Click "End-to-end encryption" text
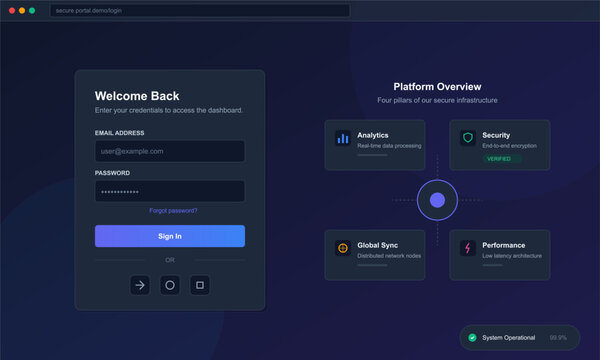This screenshot has height=360, width=600. click(509, 146)
